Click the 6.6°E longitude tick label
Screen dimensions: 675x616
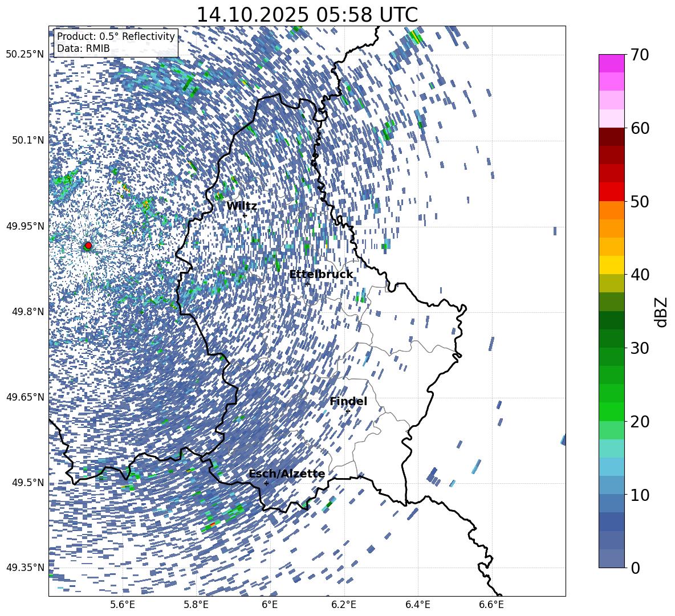(x=491, y=605)
